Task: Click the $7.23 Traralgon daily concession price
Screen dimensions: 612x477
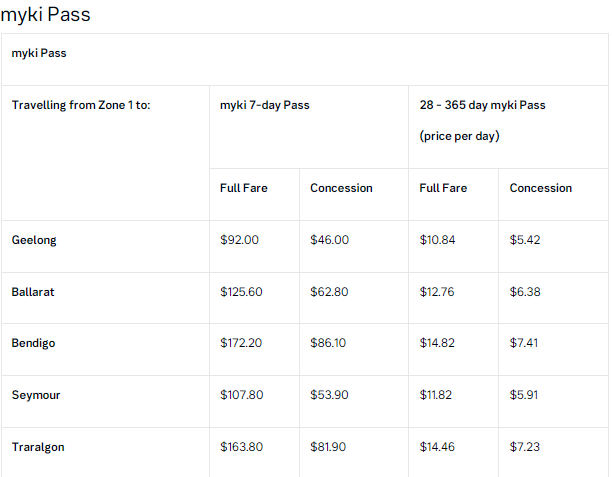Action: pos(525,447)
